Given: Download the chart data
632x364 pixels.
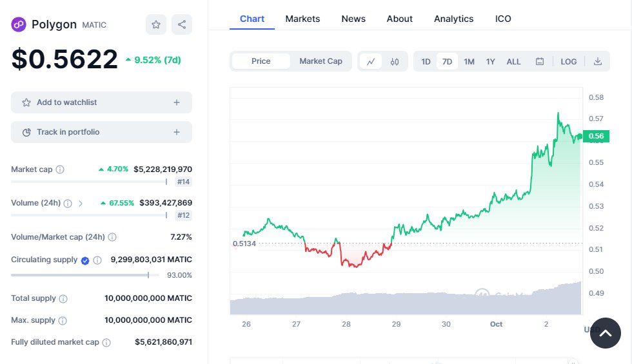Looking at the screenshot, I should click(598, 62).
